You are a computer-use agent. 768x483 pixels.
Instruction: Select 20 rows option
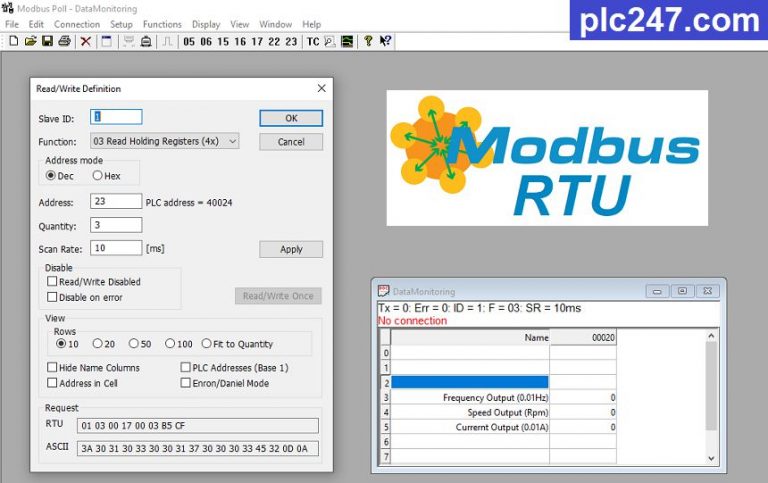97,343
